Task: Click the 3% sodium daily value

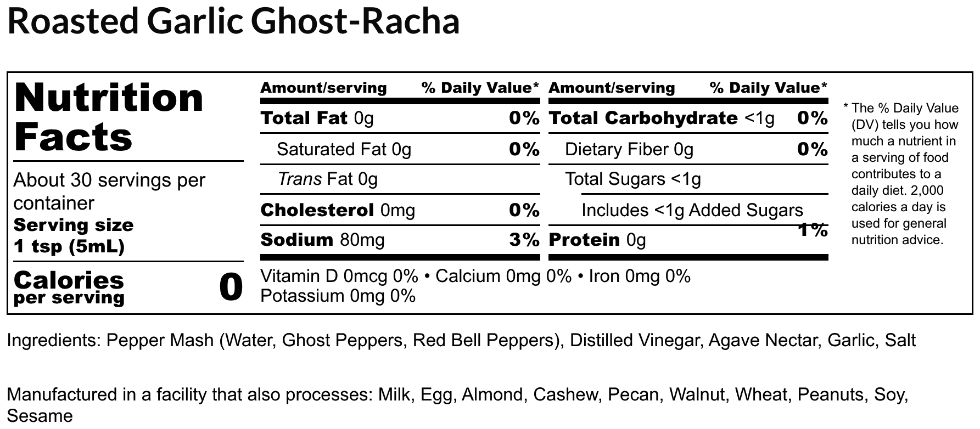Action: click(524, 240)
